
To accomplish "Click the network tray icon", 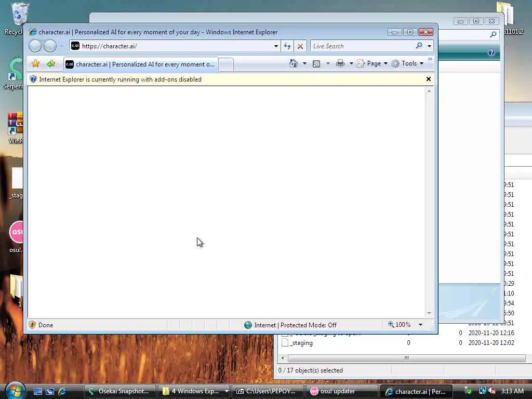I will point(482,391).
